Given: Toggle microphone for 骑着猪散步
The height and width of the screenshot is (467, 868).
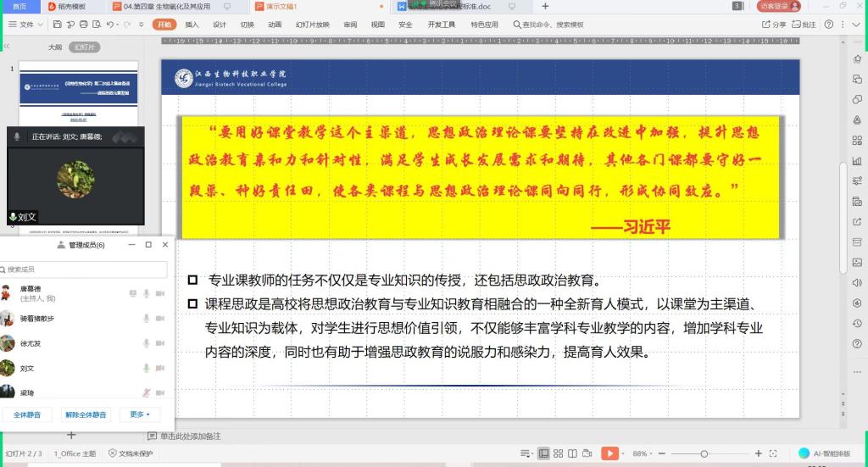Looking at the screenshot, I should tap(146, 318).
